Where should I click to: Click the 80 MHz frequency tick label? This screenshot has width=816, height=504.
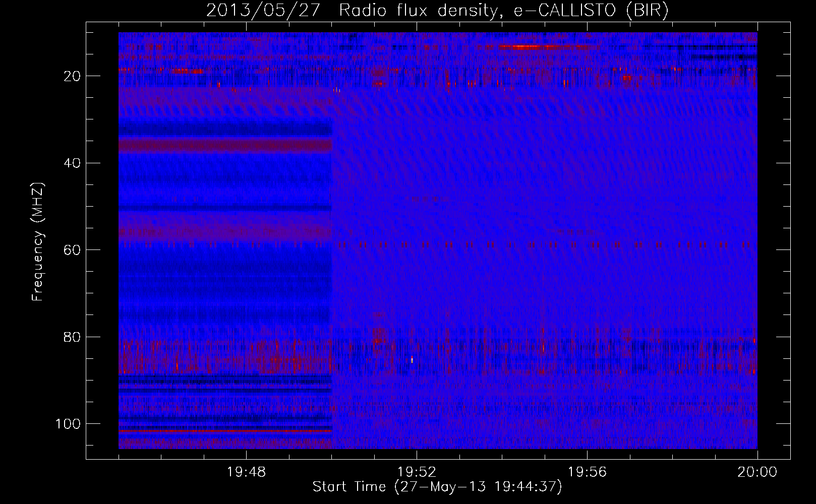coord(72,337)
